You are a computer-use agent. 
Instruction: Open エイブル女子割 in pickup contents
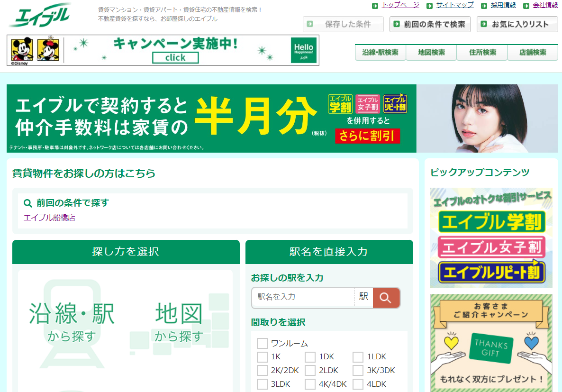(491, 247)
